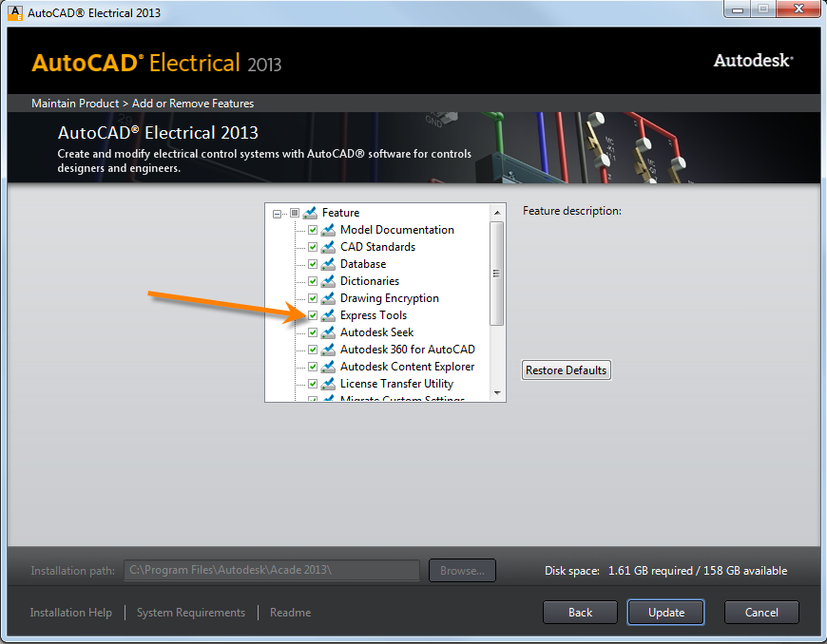Minimize the AutoCAD Electrical window

click(x=738, y=9)
